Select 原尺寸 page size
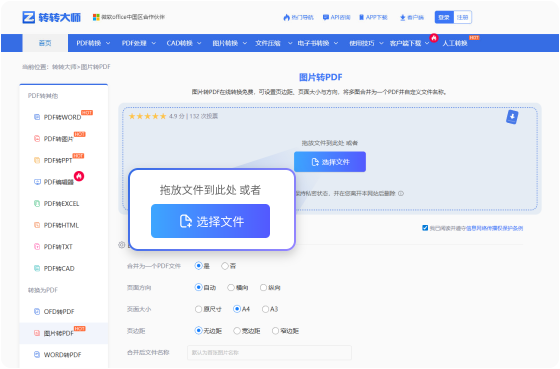The height and width of the screenshot is (369, 560). [199, 309]
